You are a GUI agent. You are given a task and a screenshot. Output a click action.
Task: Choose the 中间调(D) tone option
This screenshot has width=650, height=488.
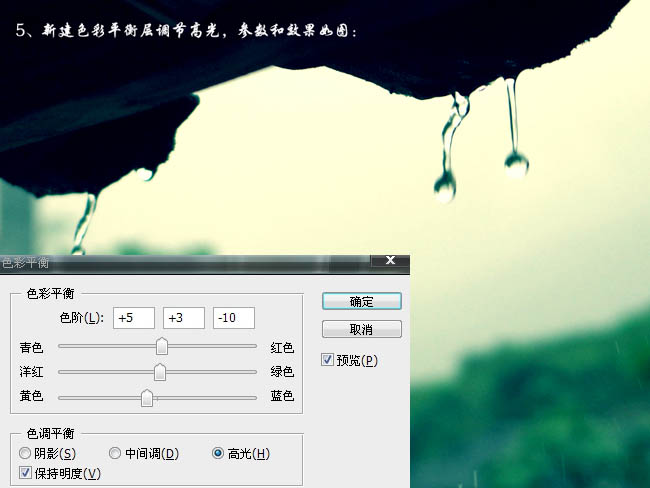tap(115, 454)
